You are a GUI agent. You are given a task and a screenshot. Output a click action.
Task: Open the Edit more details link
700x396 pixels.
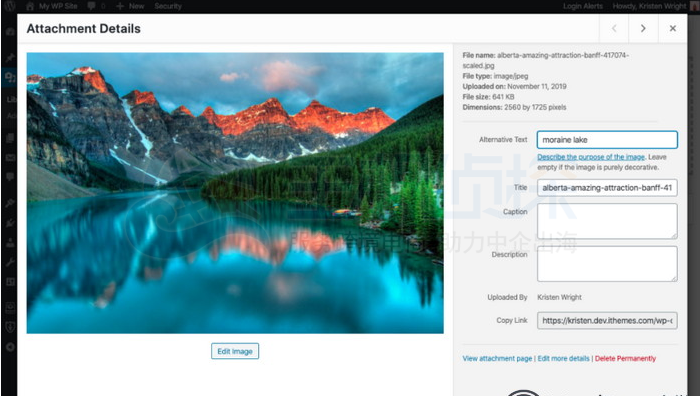[563, 358]
